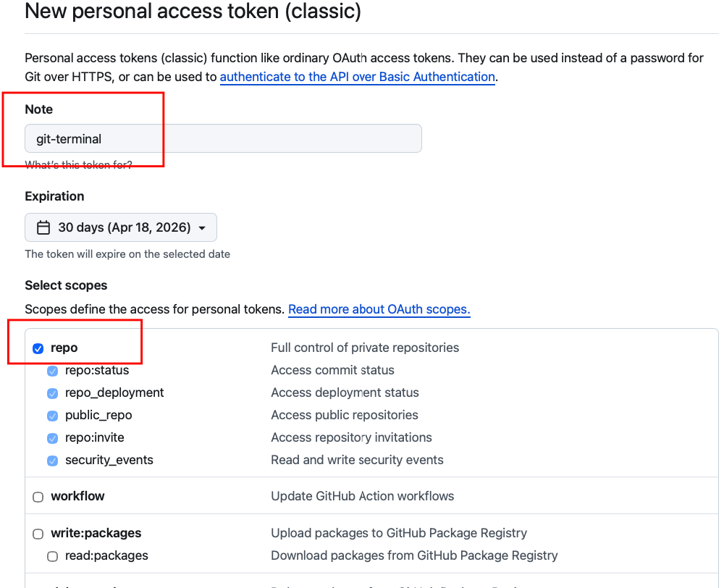Open 'authenticate to the API over Basic Authentication' link

[357, 77]
